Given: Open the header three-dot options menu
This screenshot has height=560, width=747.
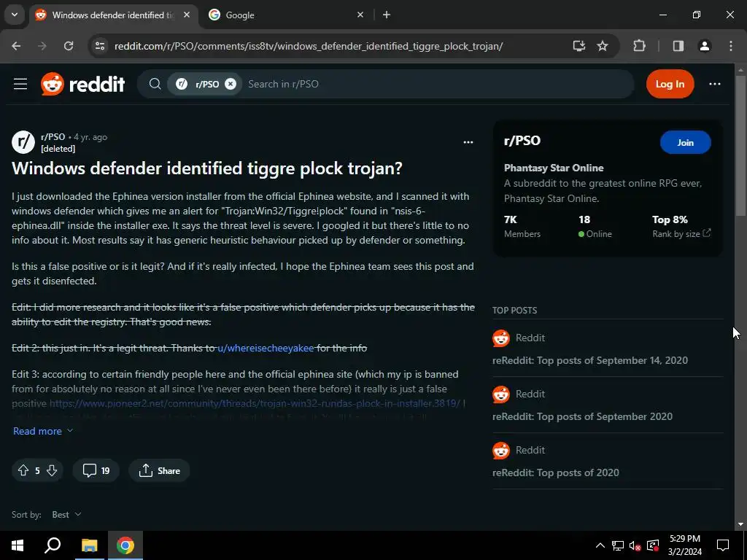Looking at the screenshot, I should tap(715, 85).
